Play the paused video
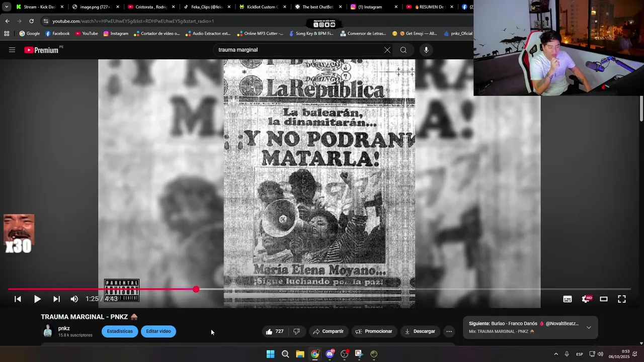 (37, 299)
